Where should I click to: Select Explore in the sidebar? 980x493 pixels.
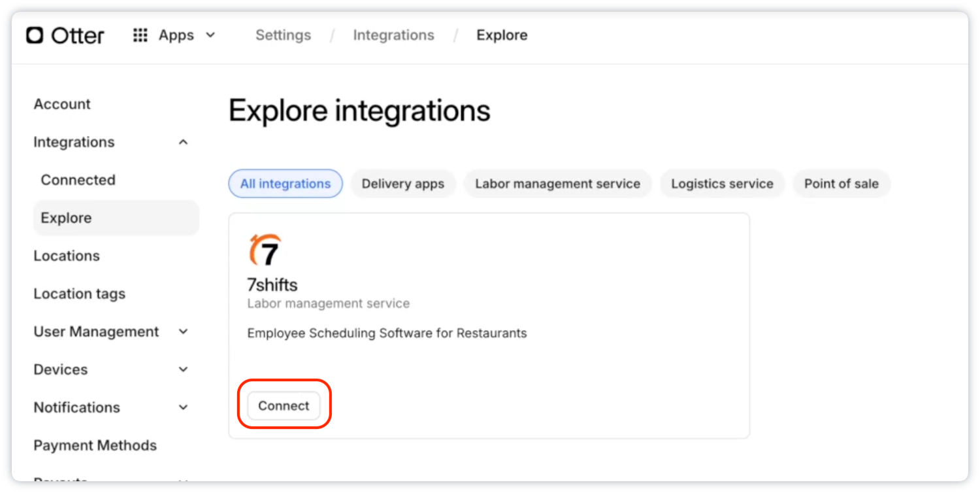coord(116,218)
